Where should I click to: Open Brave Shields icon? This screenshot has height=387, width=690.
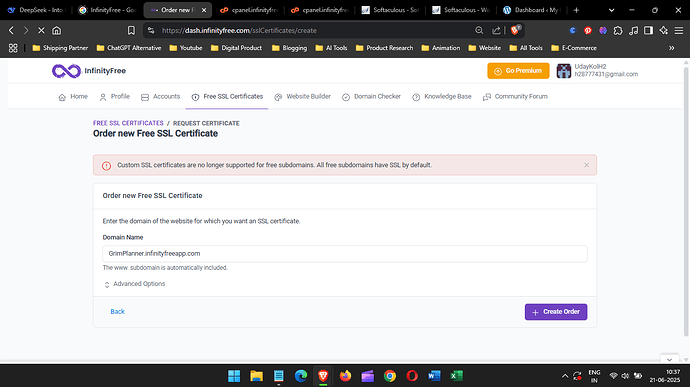tap(515, 30)
